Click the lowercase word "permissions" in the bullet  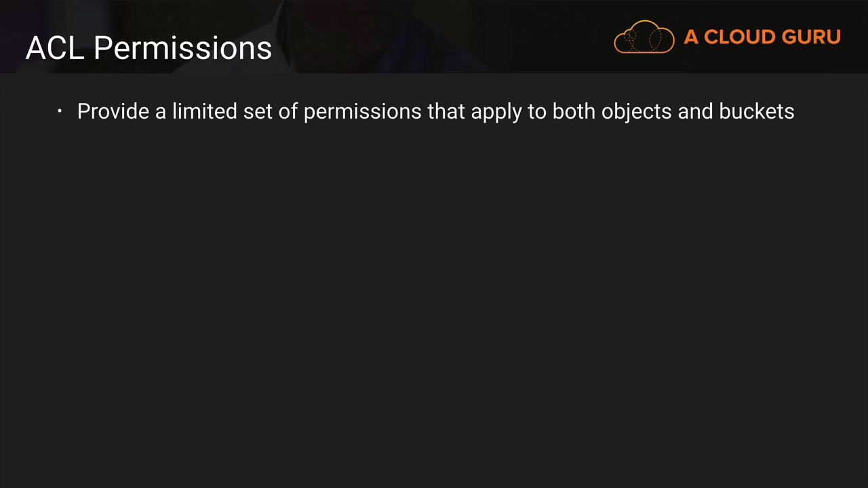[362, 112]
